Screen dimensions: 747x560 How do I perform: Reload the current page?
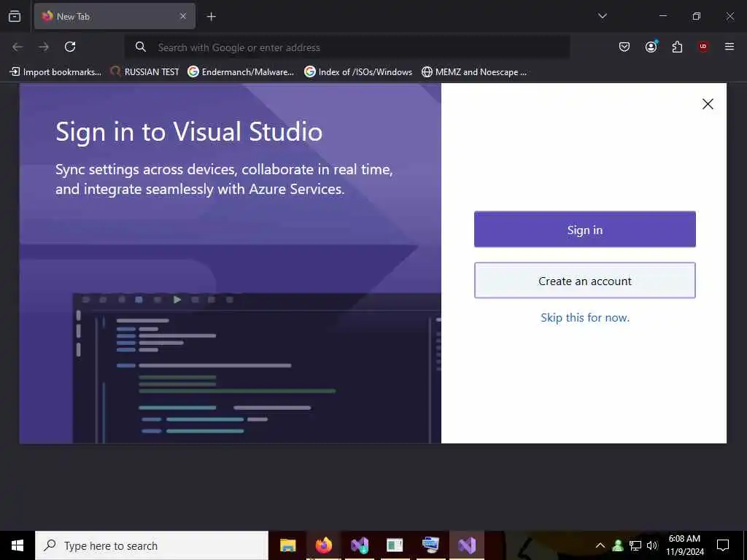[70, 47]
